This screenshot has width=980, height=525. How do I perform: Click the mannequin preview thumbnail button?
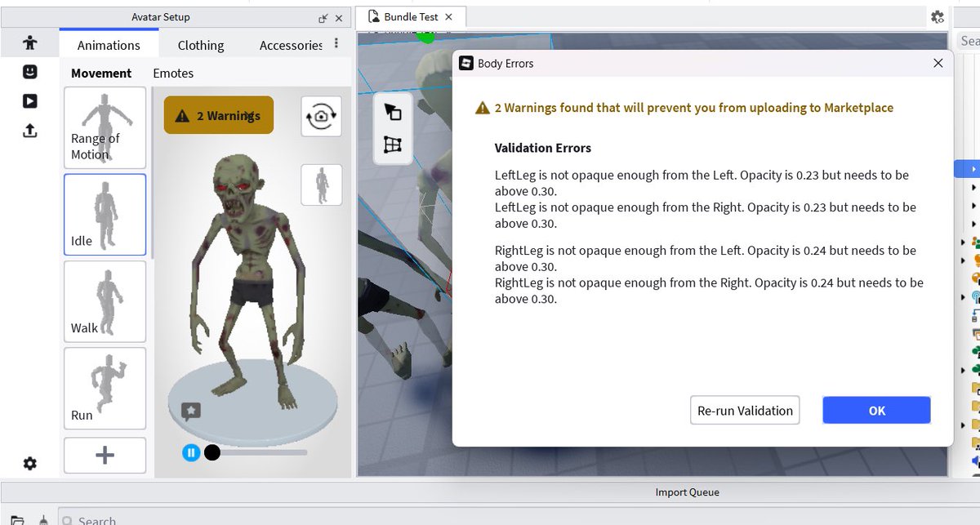tap(321, 185)
